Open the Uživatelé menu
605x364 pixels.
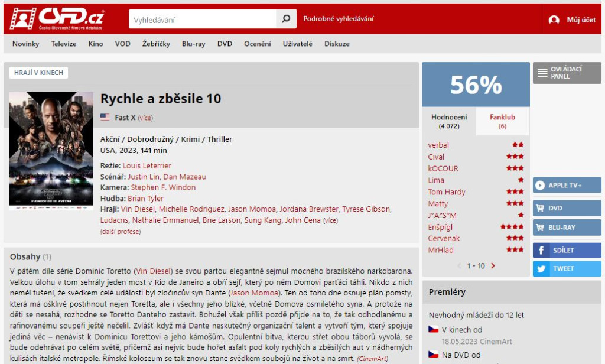(x=298, y=44)
